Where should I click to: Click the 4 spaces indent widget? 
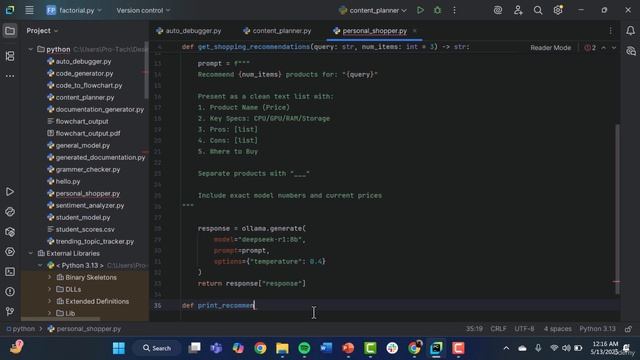pyautogui.click(x=558, y=329)
